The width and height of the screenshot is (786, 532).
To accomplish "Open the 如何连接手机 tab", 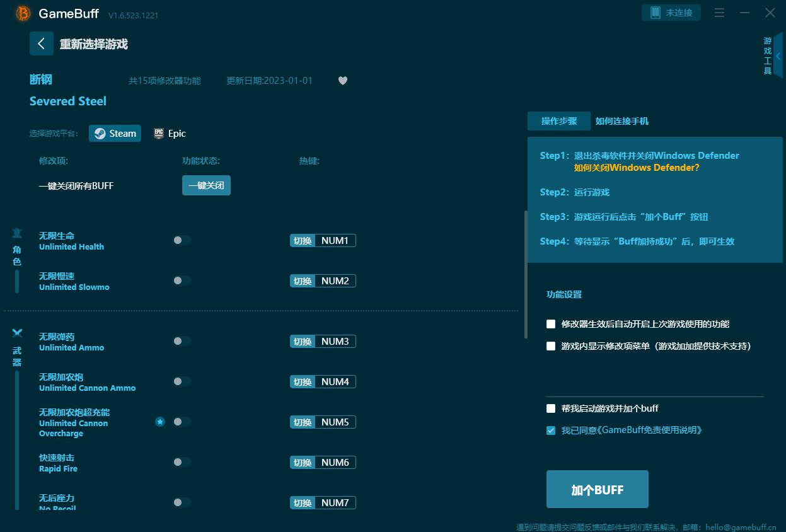I will [622, 121].
